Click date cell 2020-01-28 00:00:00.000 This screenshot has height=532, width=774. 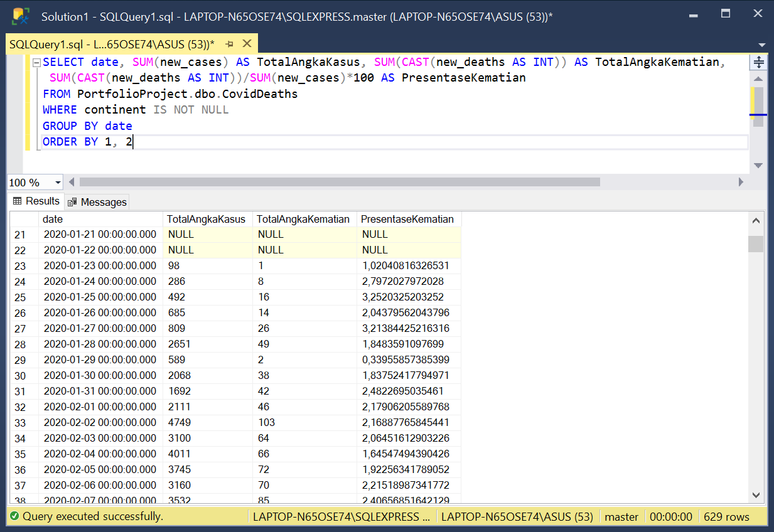point(100,344)
